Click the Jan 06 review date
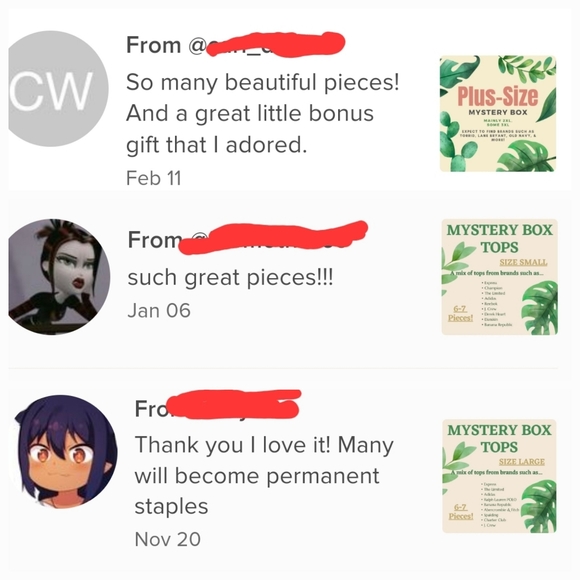580x580 pixels. point(159,310)
